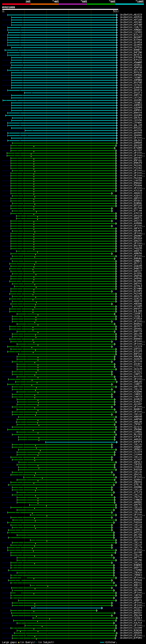Select hit label UniRef100_Q1KUM0
This screenshot has height=644, width=146.
131,100
